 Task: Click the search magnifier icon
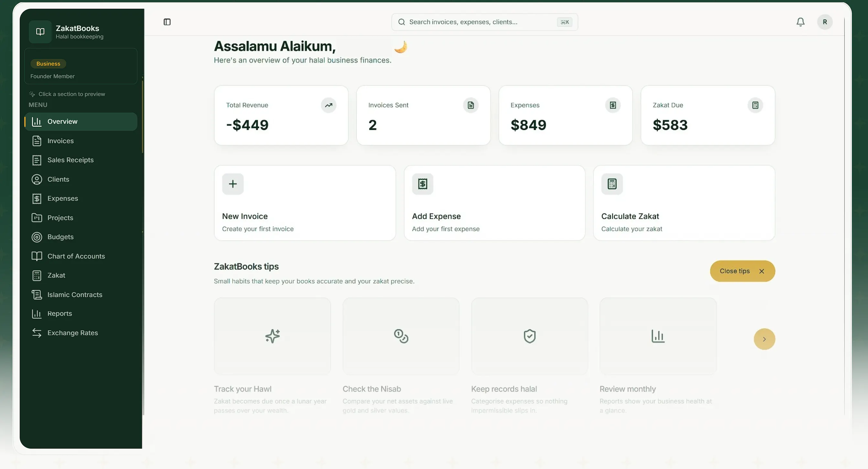point(401,22)
